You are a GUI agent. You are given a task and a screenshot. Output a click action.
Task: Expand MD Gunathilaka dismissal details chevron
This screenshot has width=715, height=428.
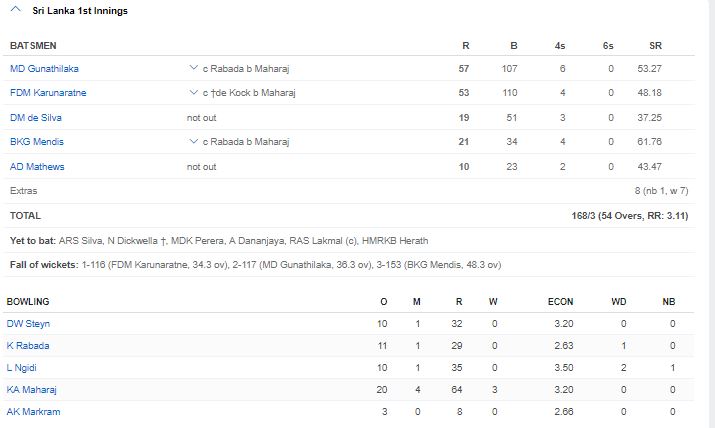pyautogui.click(x=193, y=68)
